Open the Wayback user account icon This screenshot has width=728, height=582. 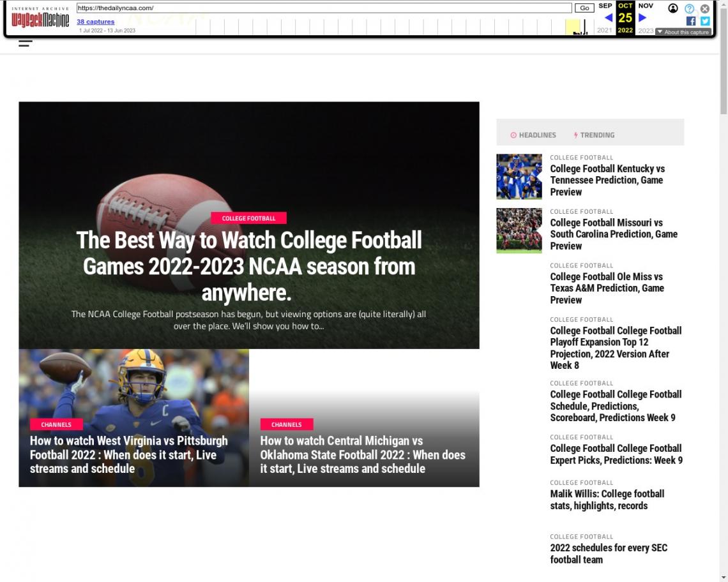pos(672,8)
